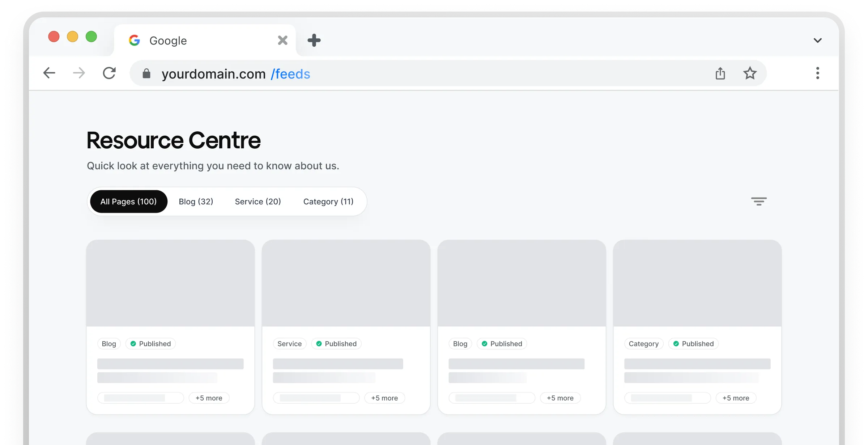Select the Service (20) tab

point(258,202)
